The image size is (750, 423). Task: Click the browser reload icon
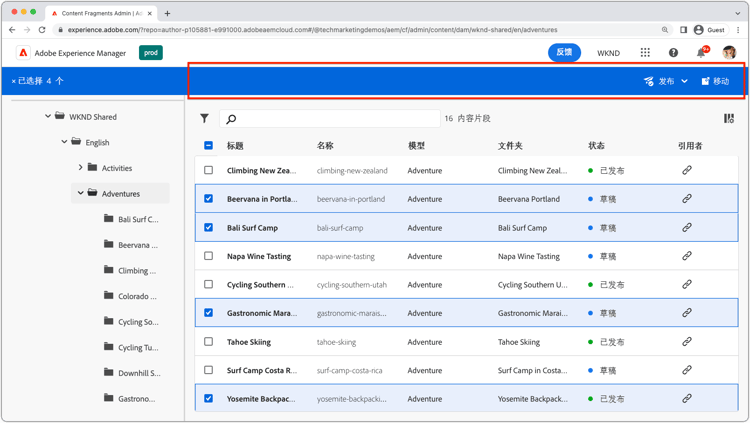point(42,30)
